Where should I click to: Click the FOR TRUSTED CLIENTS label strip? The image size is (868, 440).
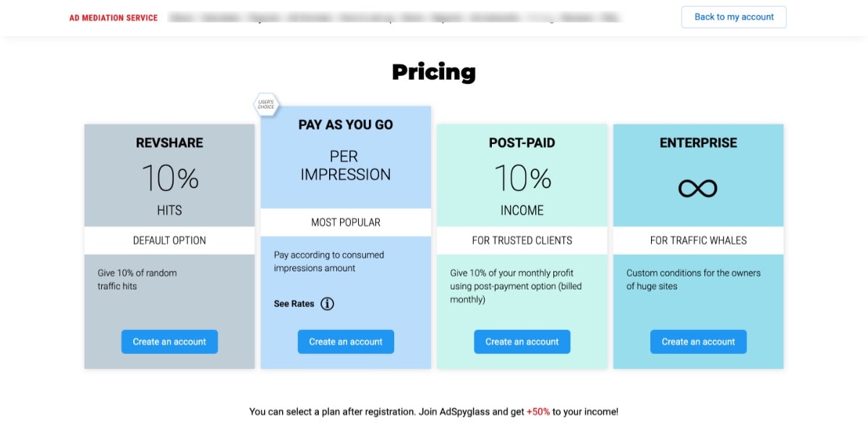tap(522, 240)
